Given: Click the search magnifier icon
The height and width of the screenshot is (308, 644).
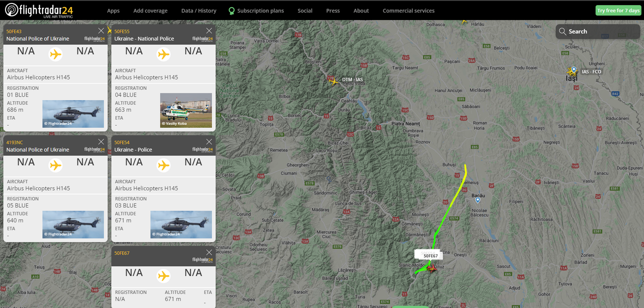Looking at the screenshot, I should point(562,31).
